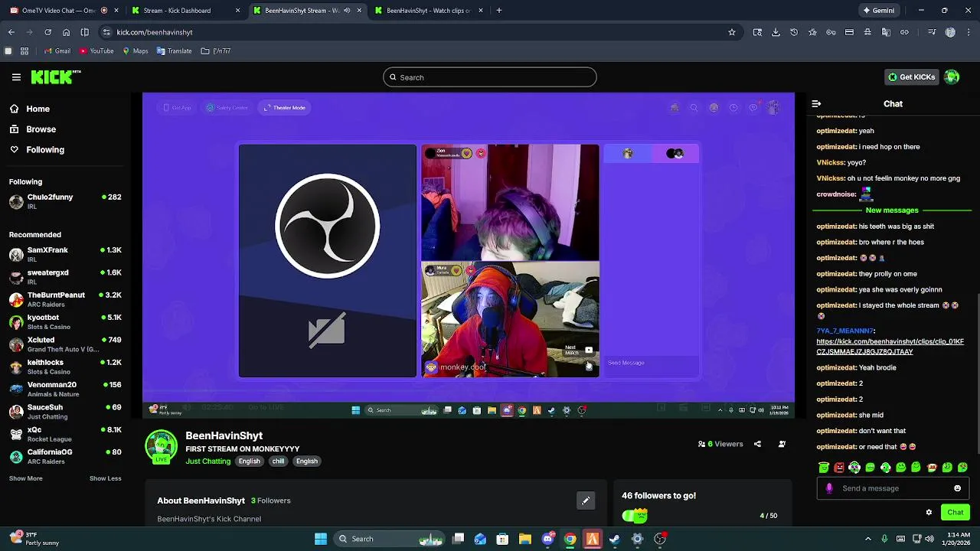Click the Get KICKs button

click(x=911, y=77)
